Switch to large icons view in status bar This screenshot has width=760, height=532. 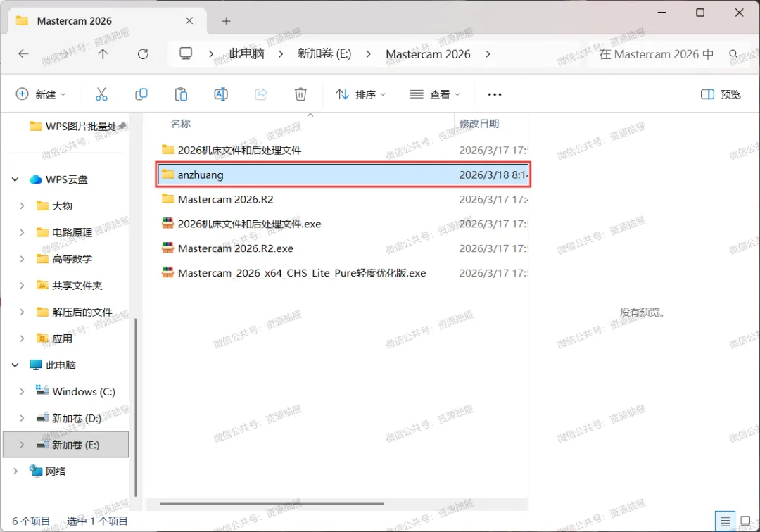pyautogui.click(x=746, y=521)
